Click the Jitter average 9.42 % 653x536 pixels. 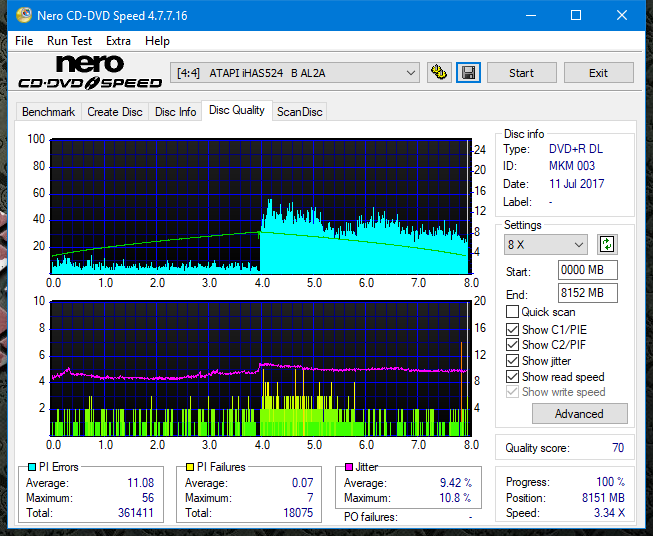click(x=456, y=483)
